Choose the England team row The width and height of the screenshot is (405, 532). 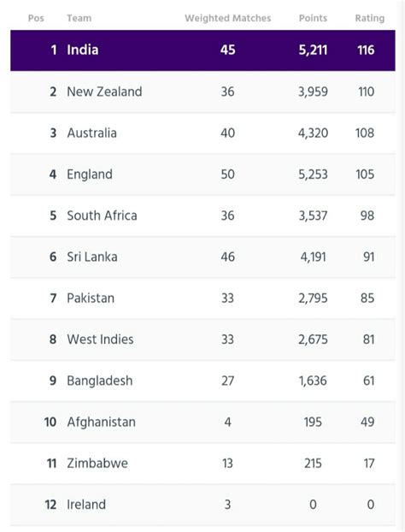coord(202,174)
